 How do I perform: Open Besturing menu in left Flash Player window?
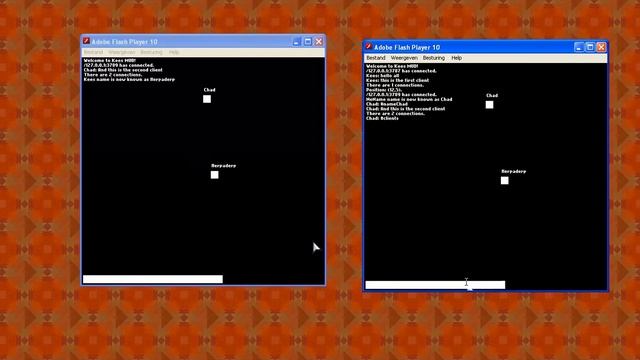click(151, 52)
